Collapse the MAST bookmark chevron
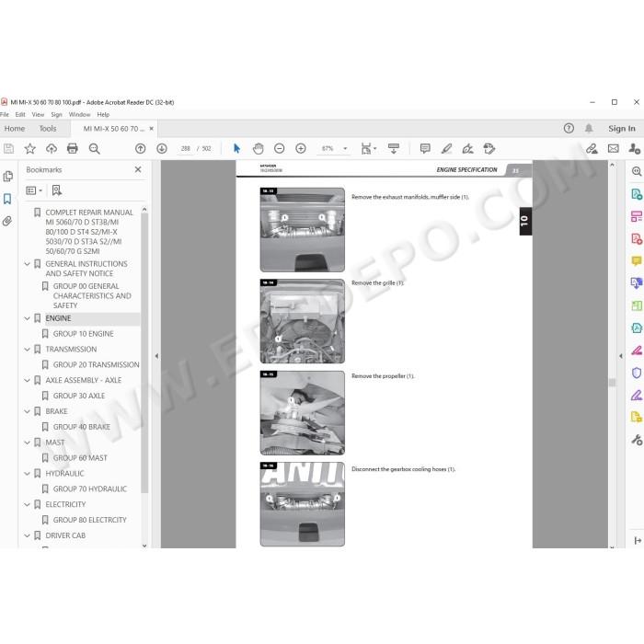 (27, 443)
